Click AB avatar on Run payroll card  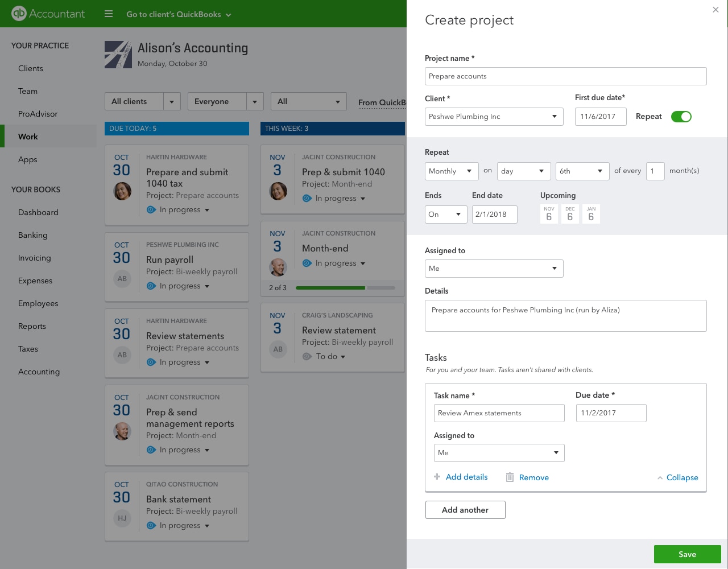122,279
